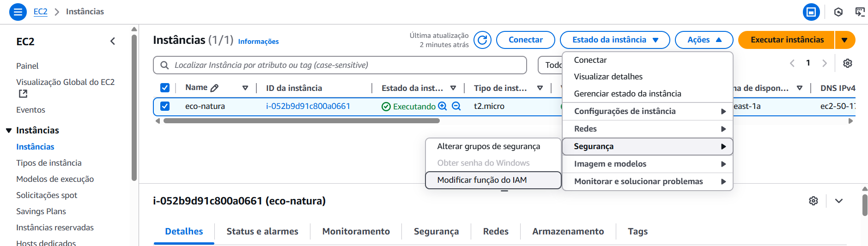Uncheck the eco-natura instance checkbox
Viewport: 868px width, 246px height.
click(x=165, y=106)
